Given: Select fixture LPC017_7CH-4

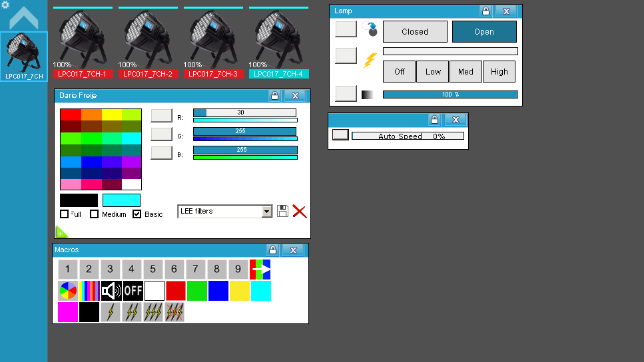Looking at the screenshot, I should point(278,43).
